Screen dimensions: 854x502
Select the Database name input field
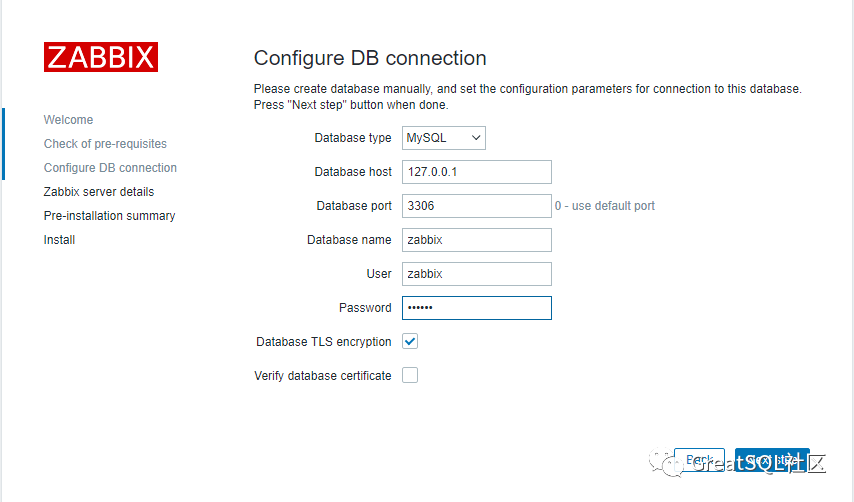coord(477,240)
